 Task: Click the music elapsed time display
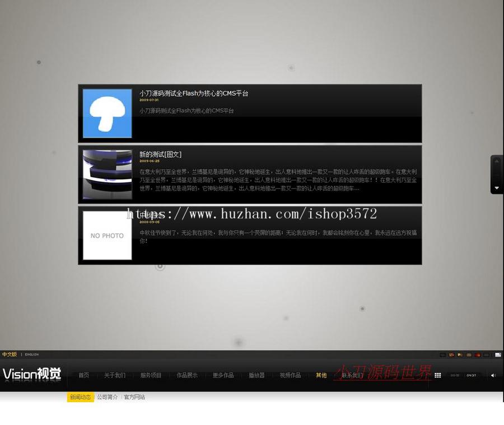click(455, 375)
